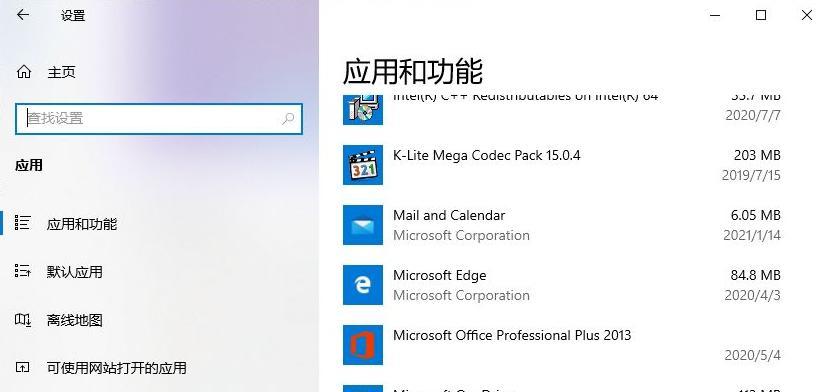Click the 离线地图 map icon

[23, 319]
